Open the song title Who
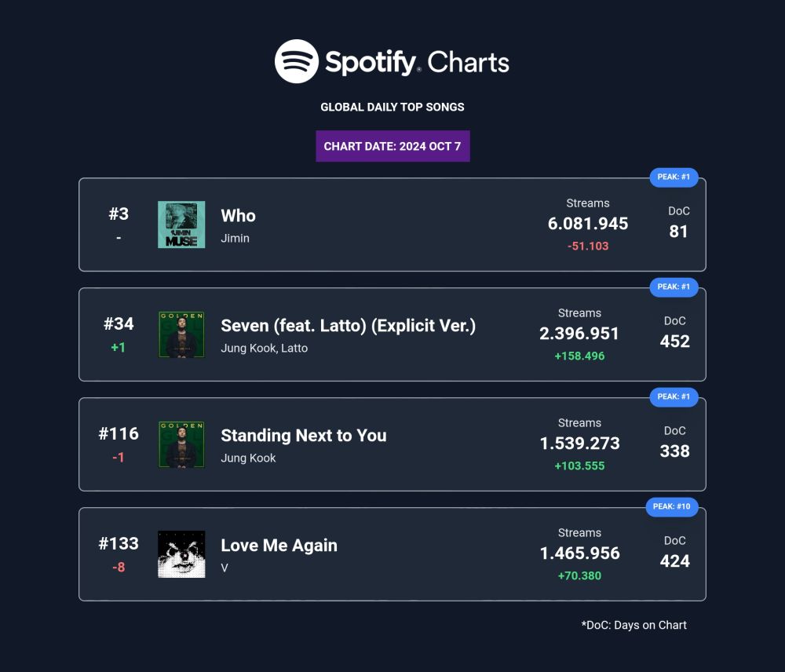Screen dimensions: 785x672 (239, 216)
